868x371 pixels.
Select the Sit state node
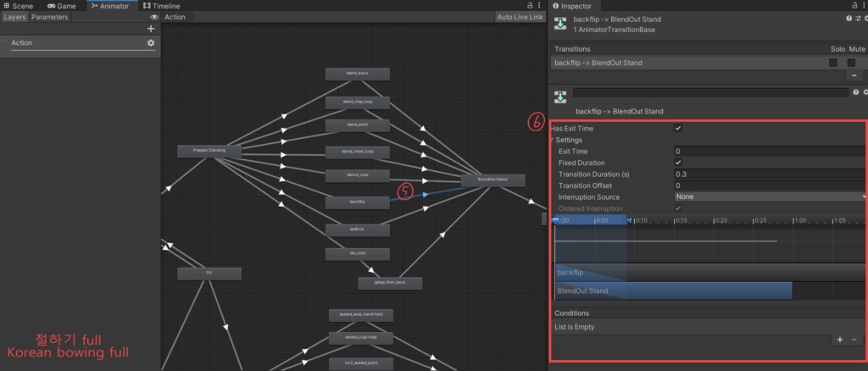pyautogui.click(x=209, y=274)
